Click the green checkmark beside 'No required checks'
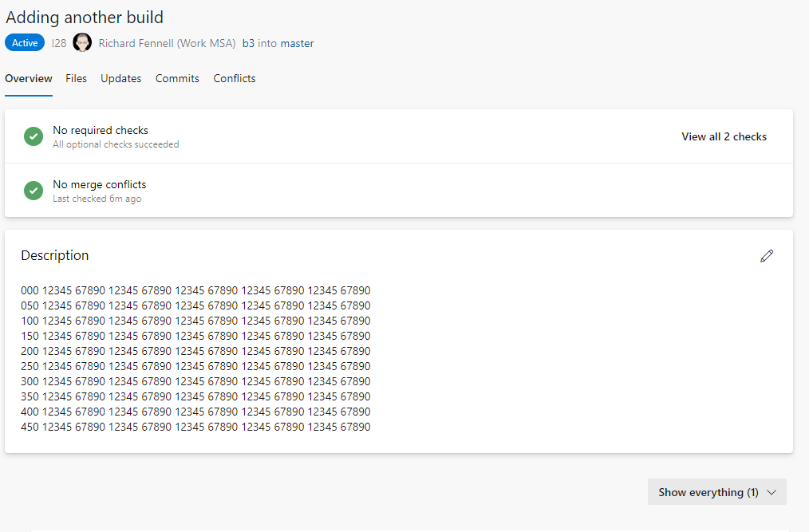The height and width of the screenshot is (532, 809). tap(33, 136)
